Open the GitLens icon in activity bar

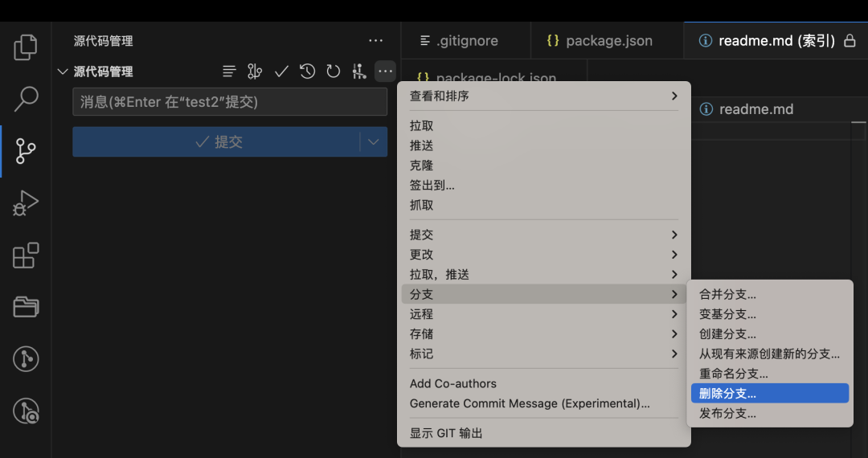[x=26, y=359]
